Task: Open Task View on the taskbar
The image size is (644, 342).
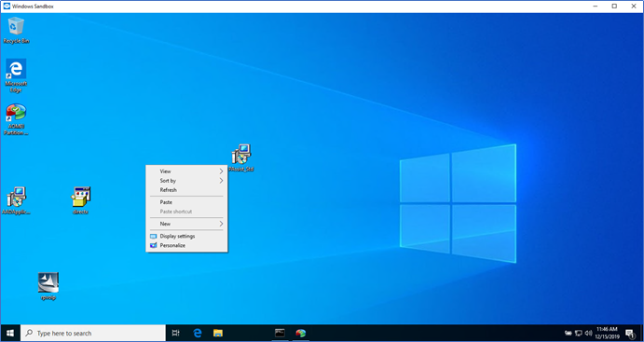Action: click(x=176, y=333)
